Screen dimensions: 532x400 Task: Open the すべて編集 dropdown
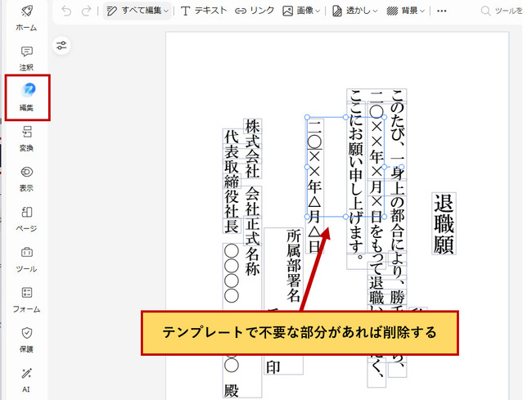click(x=138, y=11)
